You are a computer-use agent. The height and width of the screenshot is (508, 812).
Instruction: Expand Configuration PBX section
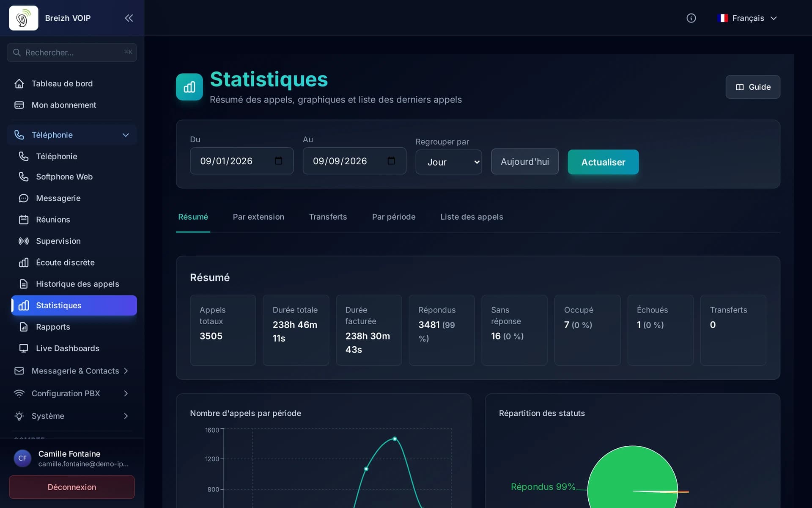coord(126,393)
